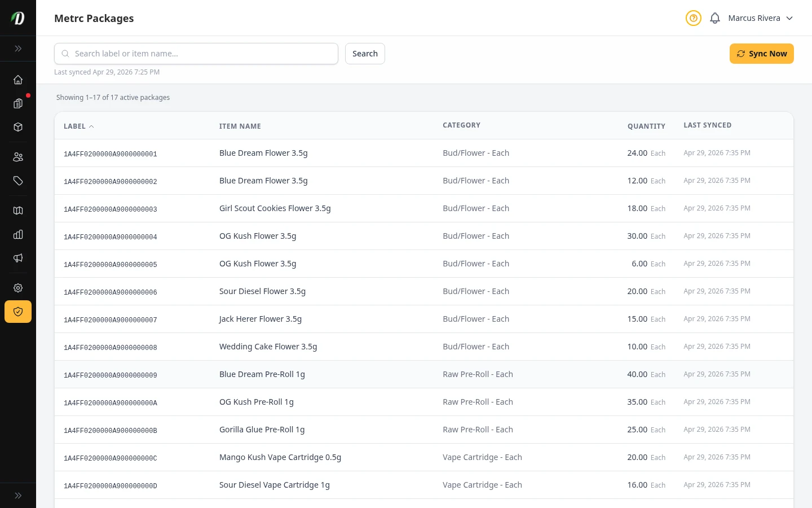Click the search label input field
This screenshot has height=508, width=812.
click(196, 53)
